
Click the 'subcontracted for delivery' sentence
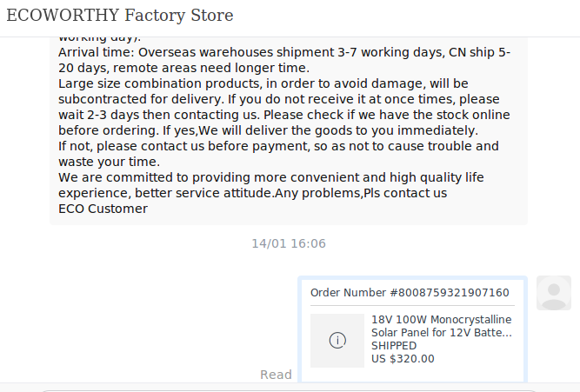pos(279,99)
